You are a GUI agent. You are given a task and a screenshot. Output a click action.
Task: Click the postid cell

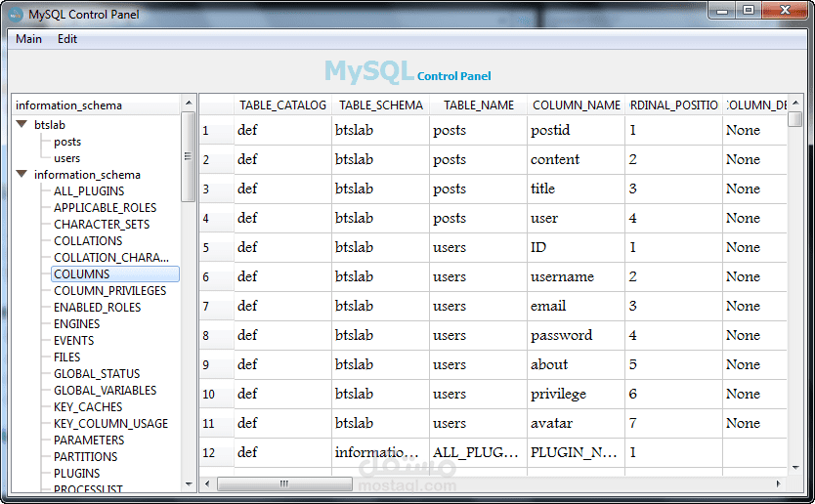coord(577,130)
